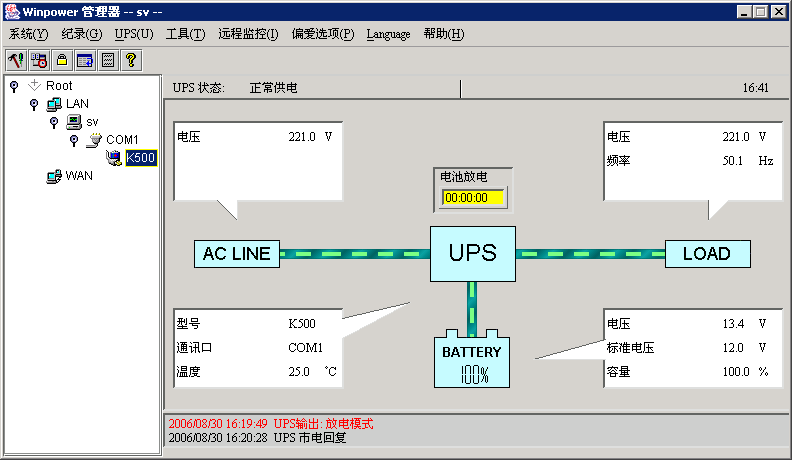
Task: Click the 16:41 clock in status bar
Action: (755, 88)
